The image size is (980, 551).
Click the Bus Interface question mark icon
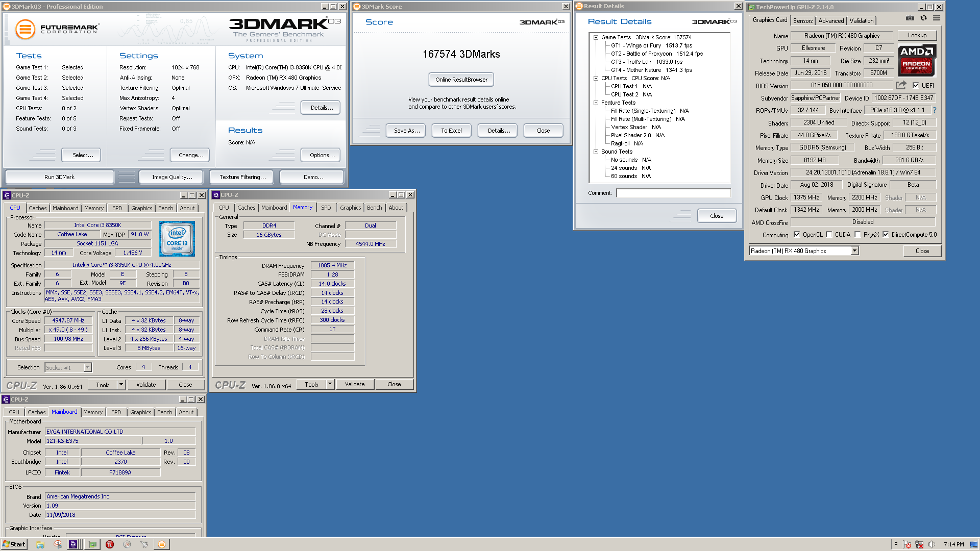935,110
